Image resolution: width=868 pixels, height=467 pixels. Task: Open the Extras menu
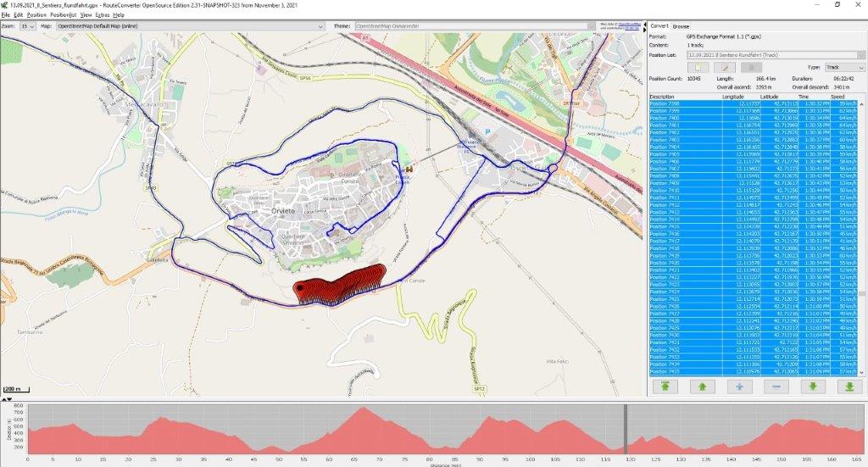coord(102,15)
